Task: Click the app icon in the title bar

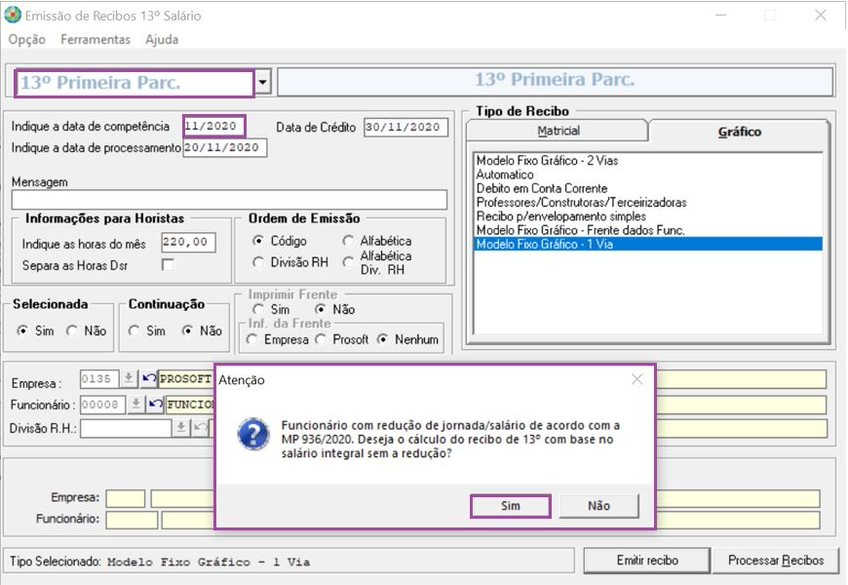Action: (13, 15)
